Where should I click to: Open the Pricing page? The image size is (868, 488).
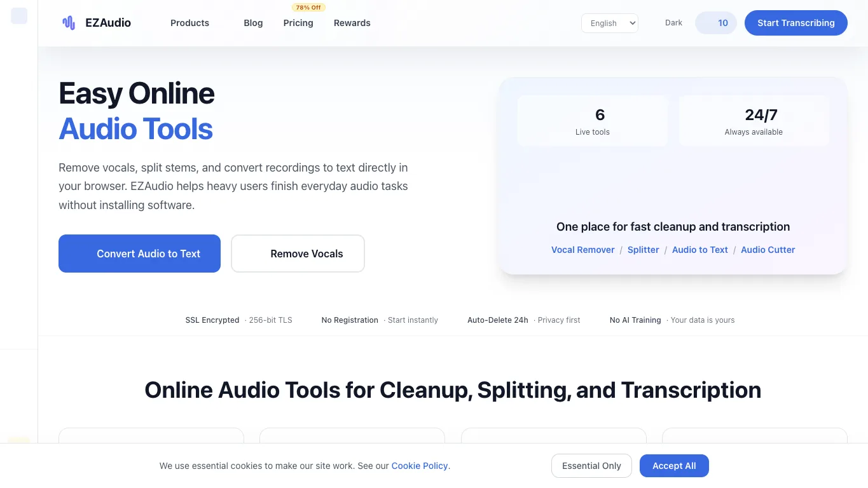(x=298, y=23)
